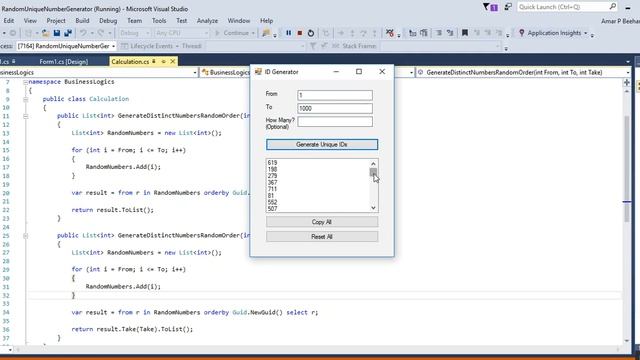Stop debugging with the red square icon
Viewport: 640px width, 360px height.
300,33
